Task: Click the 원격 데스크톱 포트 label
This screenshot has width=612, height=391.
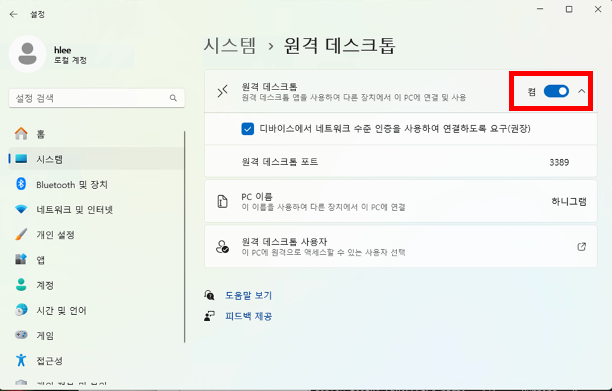Action: [x=279, y=162]
